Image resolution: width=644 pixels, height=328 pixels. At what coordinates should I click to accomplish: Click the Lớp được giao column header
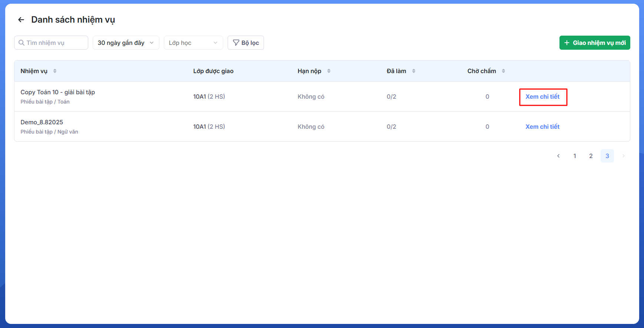pyautogui.click(x=213, y=71)
